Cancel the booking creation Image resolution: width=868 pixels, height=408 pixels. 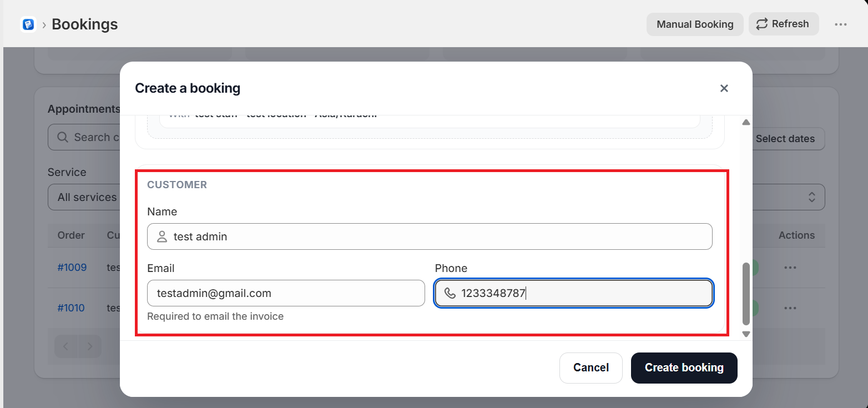pos(591,367)
